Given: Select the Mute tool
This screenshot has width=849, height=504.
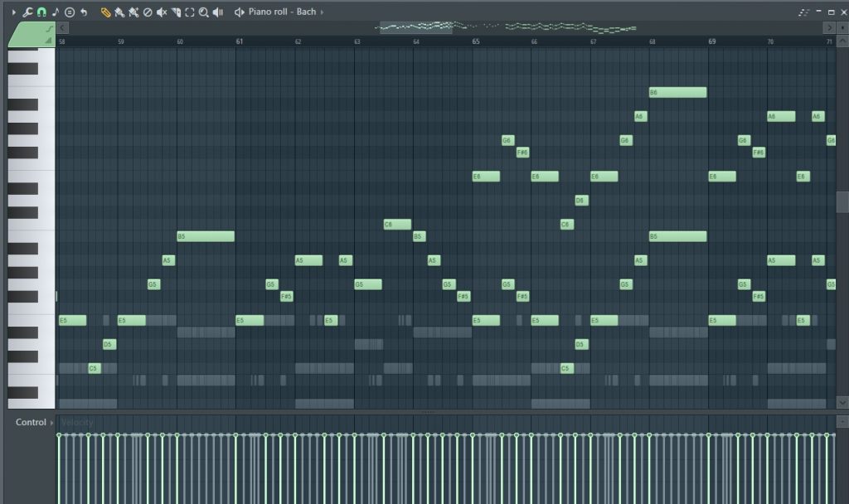Looking at the screenshot, I should click(x=162, y=12).
